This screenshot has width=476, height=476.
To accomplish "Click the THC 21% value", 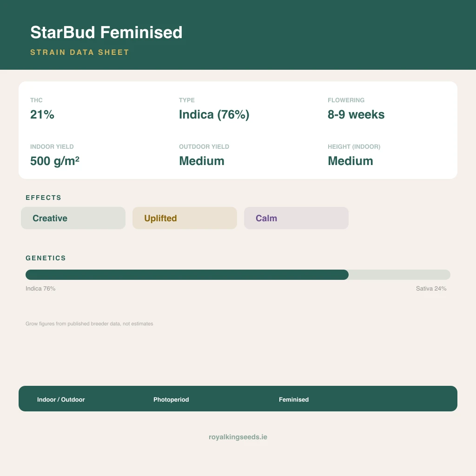I will [42, 114].
